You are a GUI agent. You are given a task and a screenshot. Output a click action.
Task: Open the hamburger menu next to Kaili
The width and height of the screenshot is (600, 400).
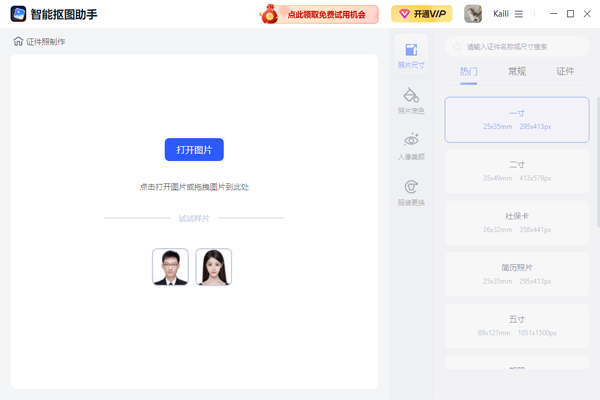point(518,14)
